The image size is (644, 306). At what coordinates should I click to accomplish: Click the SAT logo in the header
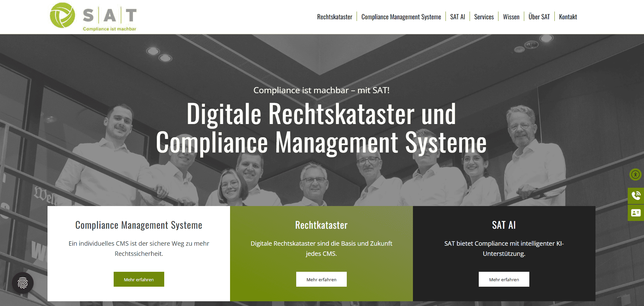pos(93,17)
